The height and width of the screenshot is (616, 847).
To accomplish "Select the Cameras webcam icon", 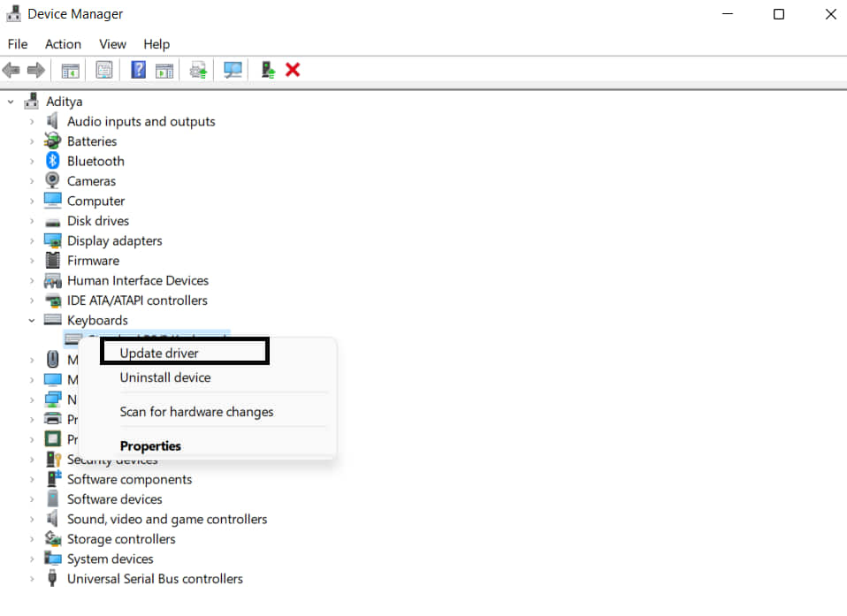I will pyautogui.click(x=52, y=179).
